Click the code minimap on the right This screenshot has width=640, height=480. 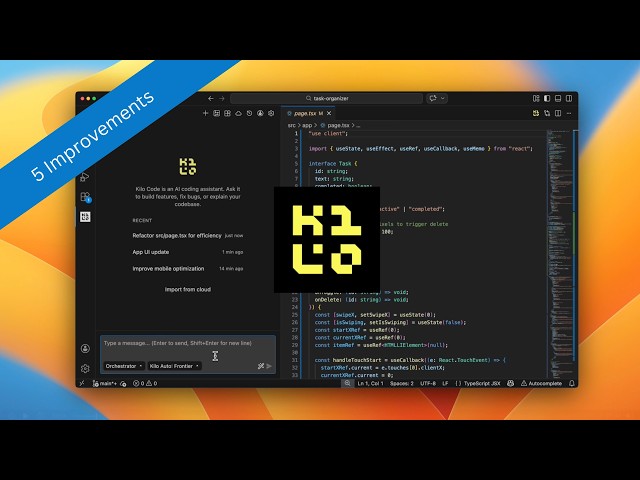[559, 253]
